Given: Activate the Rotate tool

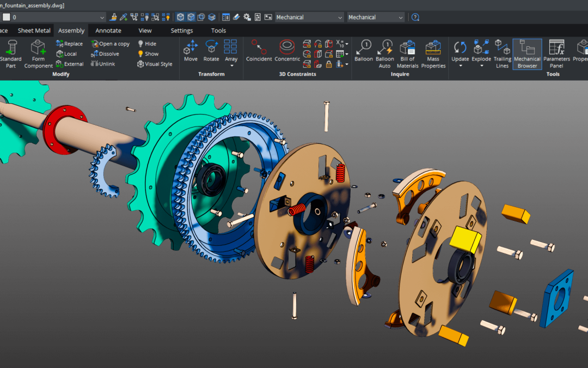Looking at the screenshot, I should 211,52.
